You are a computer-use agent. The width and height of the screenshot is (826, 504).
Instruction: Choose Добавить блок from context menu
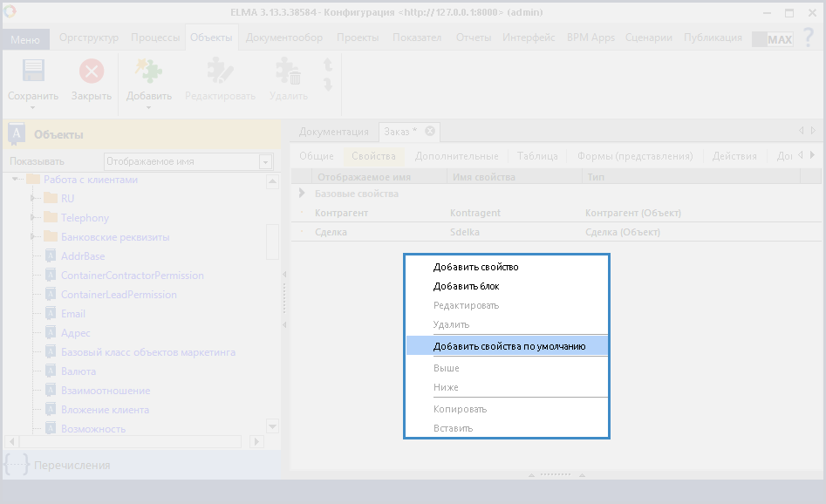point(466,286)
